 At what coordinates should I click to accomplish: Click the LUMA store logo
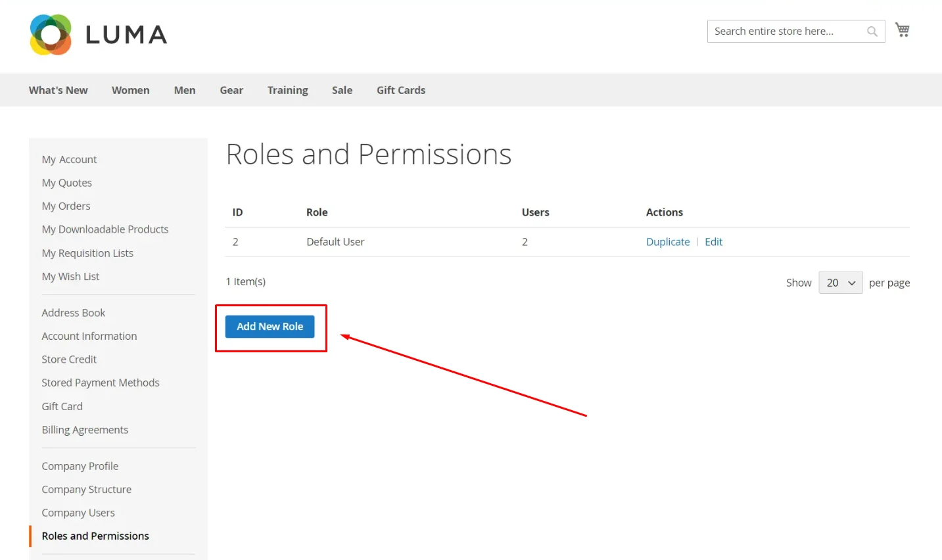[x=97, y=34]
